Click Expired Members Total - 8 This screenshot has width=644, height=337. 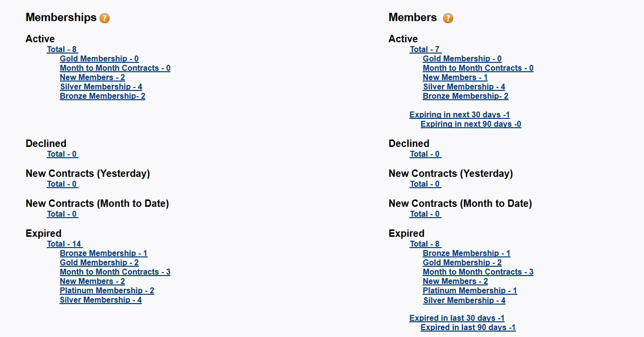425,244
